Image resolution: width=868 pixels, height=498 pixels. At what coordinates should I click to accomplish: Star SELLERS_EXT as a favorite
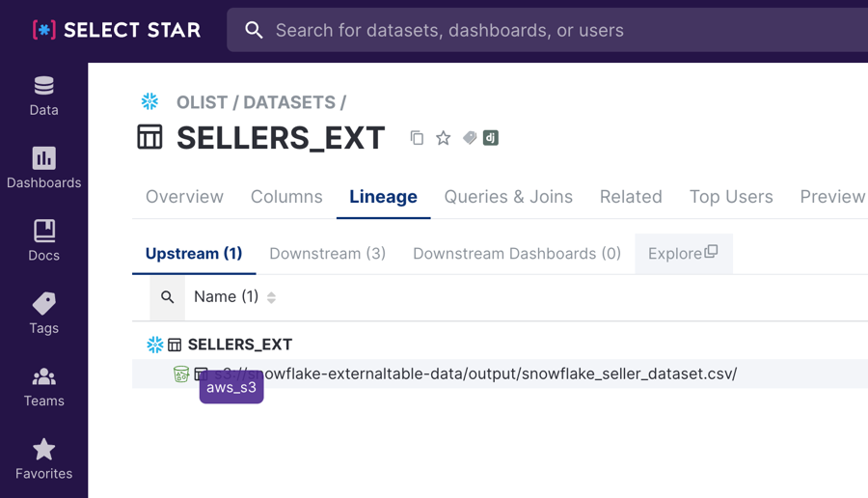(443, 138)
